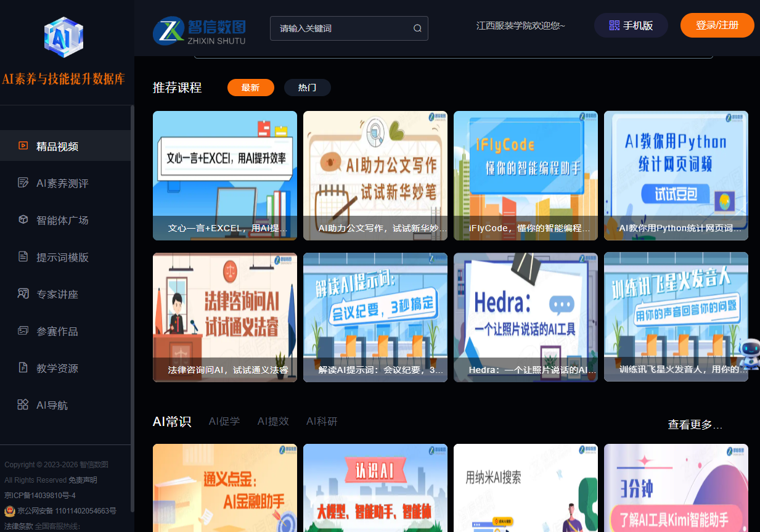Viewport: 760px width, 532px height.
Task: Click the 参赛作品 sidebar icon
Action: point(23,331)
